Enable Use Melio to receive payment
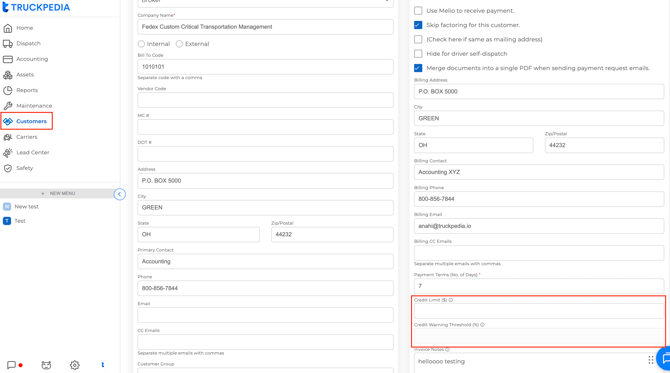This screenshot has height=373, width=670. [418, 11]
